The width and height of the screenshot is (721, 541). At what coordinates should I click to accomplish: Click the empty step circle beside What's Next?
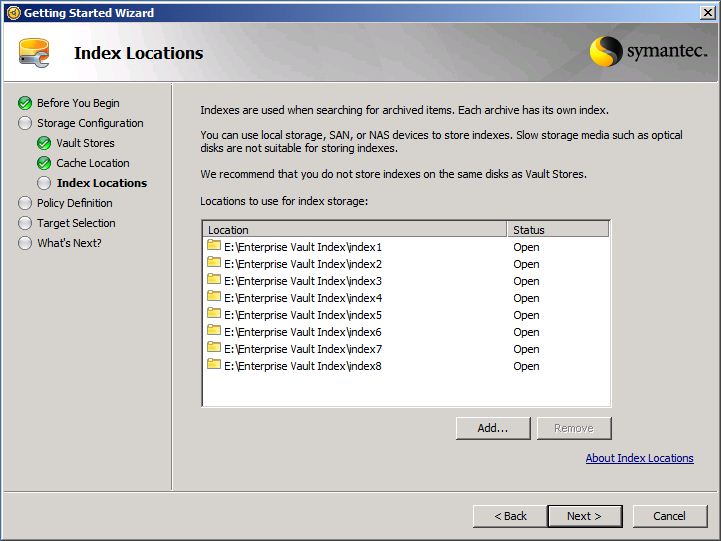(x=25, y=243)
